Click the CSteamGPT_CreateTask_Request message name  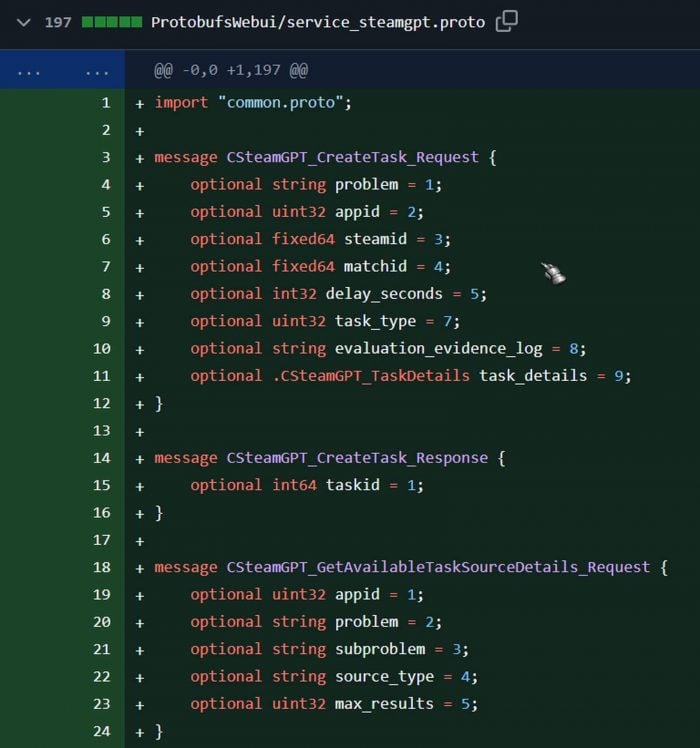pos(353,158)
